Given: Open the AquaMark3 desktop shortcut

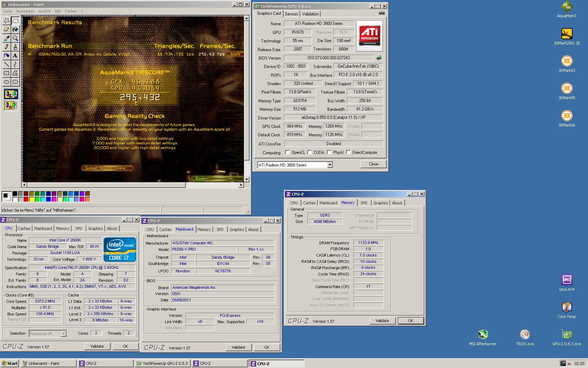Looking at the screenshot, I should tap(567, 9).
